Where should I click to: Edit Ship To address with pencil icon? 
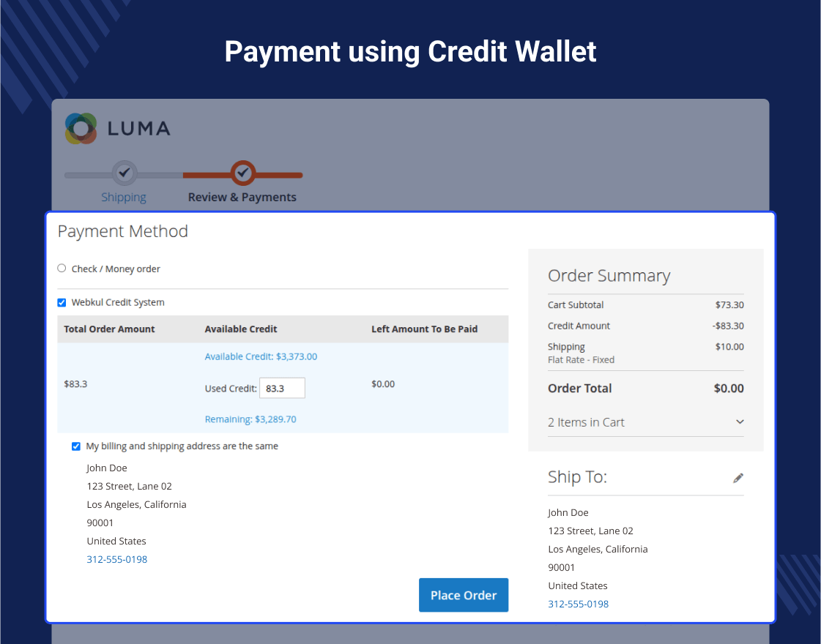pyautogui.click(x=738, y=478)
